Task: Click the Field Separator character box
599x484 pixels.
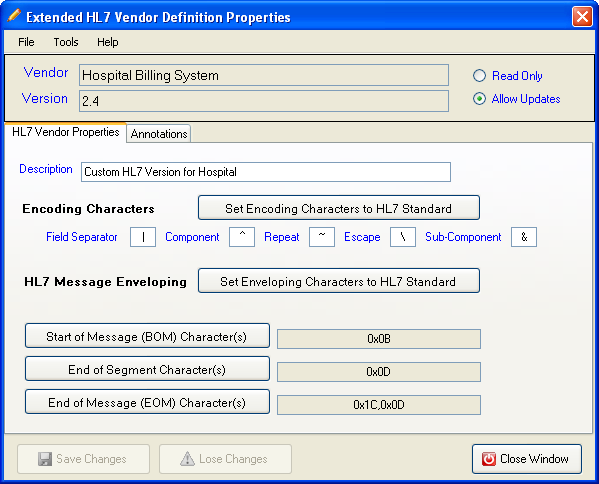Action: 143,237
